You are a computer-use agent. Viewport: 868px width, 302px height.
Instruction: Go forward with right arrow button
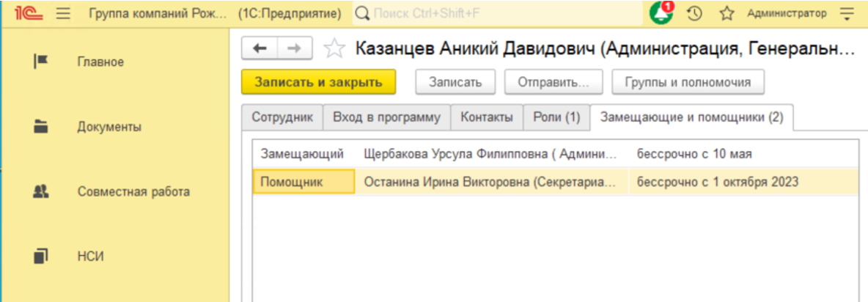[295, 48]
